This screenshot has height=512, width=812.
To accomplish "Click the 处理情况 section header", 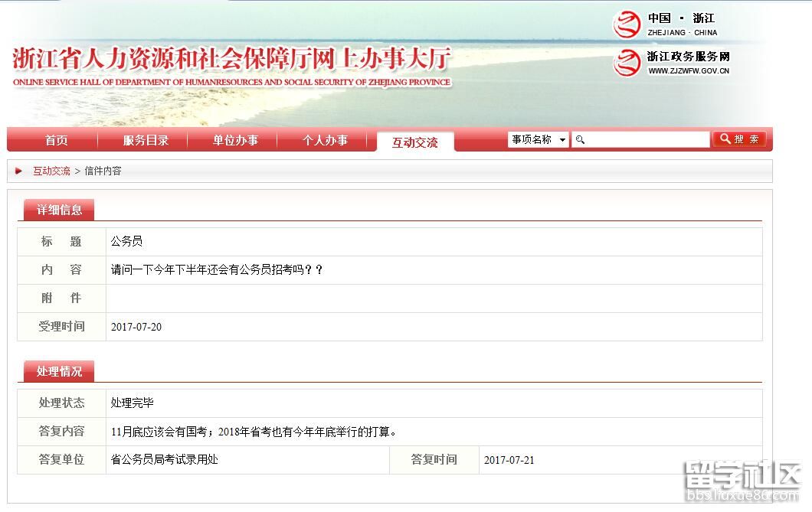I will click(59, 371).
